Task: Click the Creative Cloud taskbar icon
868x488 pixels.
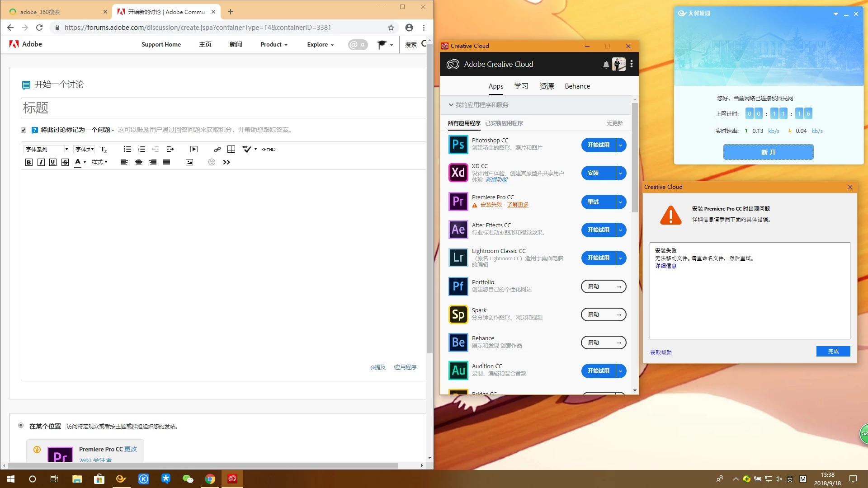Action: click(232, 479)
